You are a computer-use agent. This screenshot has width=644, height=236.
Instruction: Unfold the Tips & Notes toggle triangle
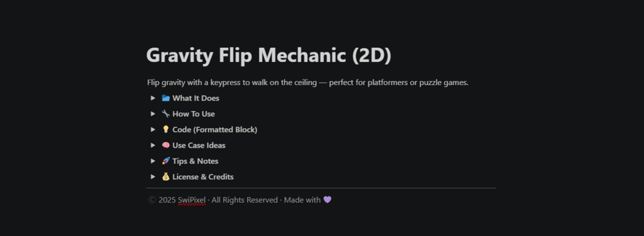click(x=153, y=161)
